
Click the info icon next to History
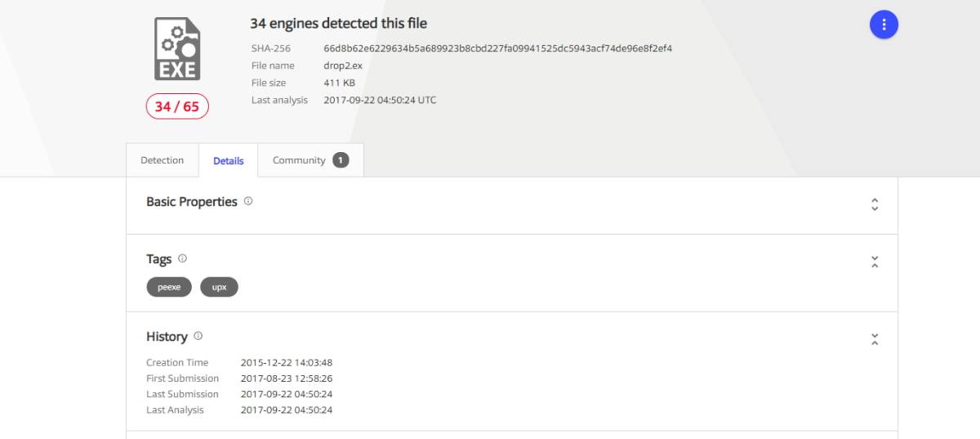click(x=198, y=336)
